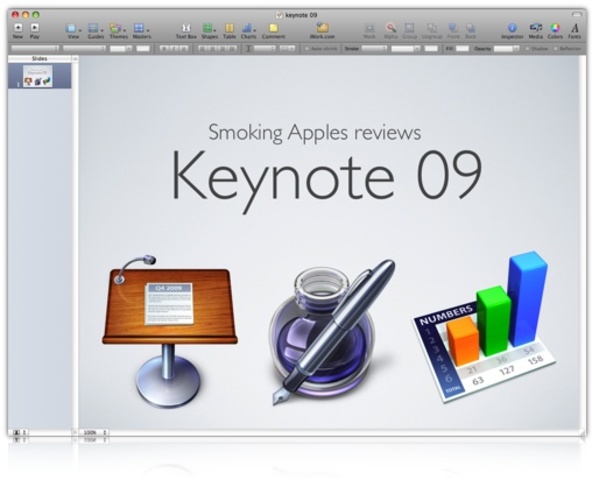Enable the Reflection checkbox
This screenshot has width=592, height=480.
click(555, 49)
